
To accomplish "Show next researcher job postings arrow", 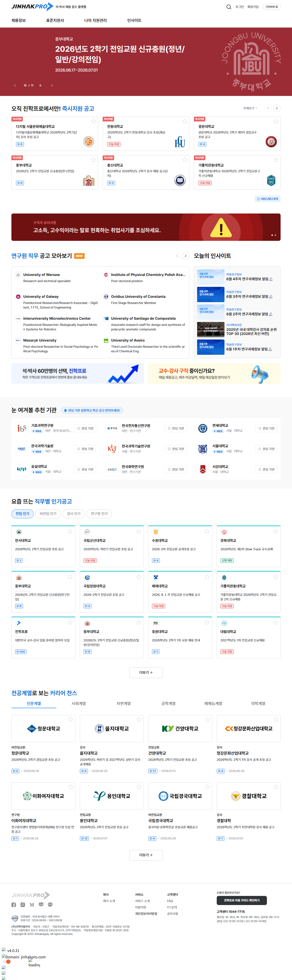I will point(186,256).
